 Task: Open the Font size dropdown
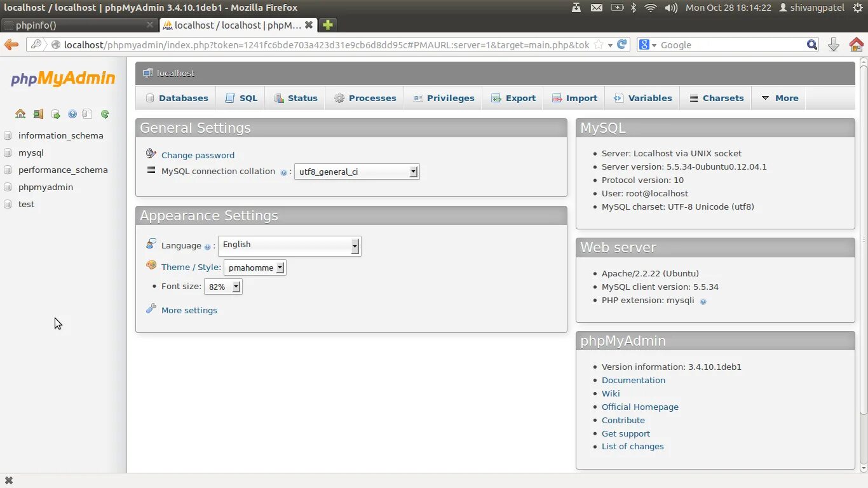[x=222, y=287]
